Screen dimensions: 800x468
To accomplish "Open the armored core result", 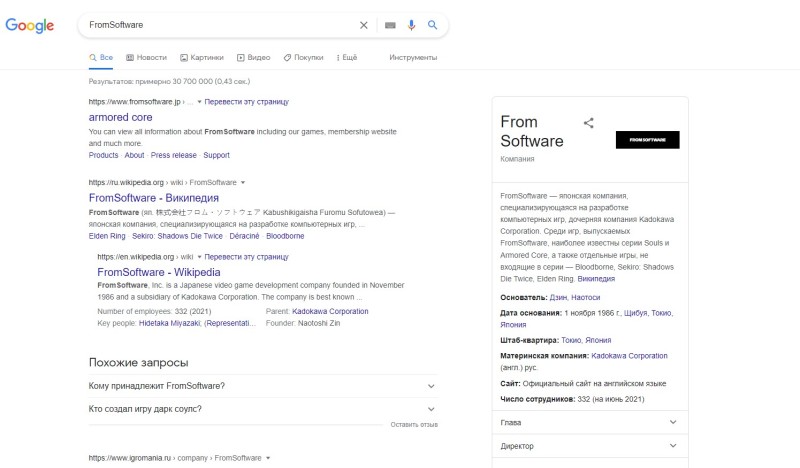I will point(120,117).
